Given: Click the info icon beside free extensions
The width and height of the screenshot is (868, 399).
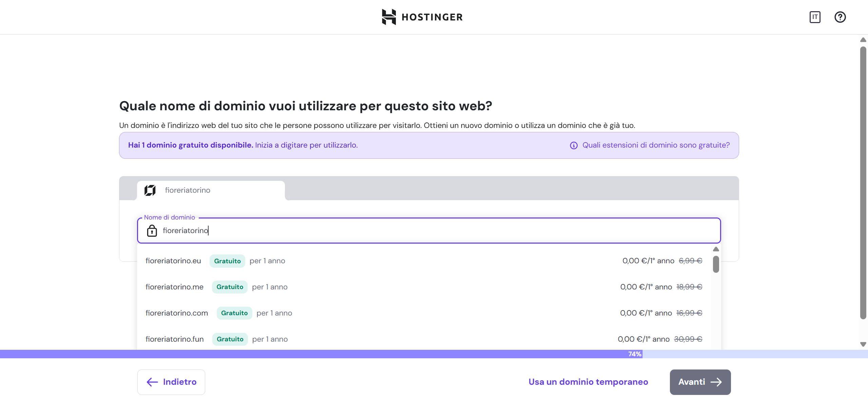Looking at the screenshot, I should pos(574,146).
